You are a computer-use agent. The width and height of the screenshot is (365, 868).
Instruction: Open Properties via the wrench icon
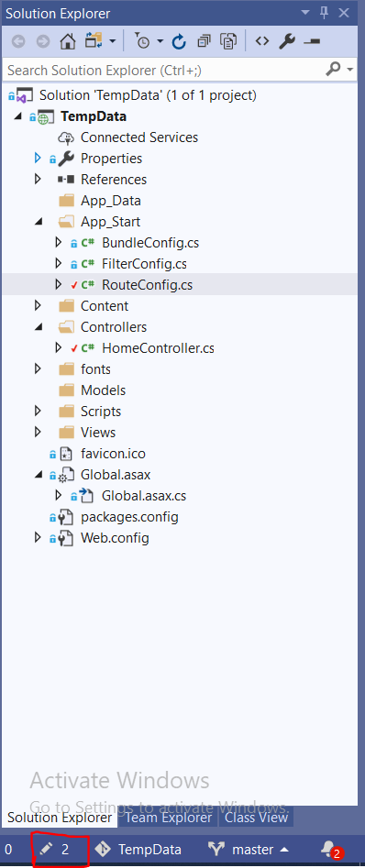(287, 41)
